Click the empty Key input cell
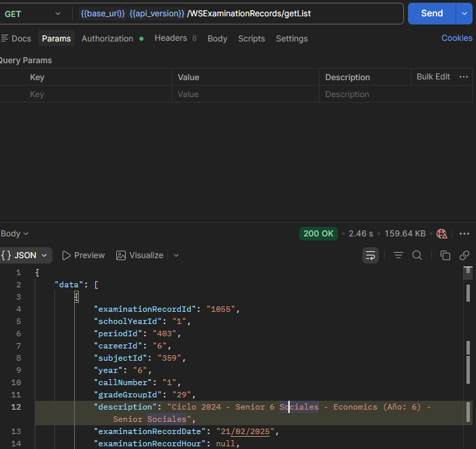 (100, 94)
